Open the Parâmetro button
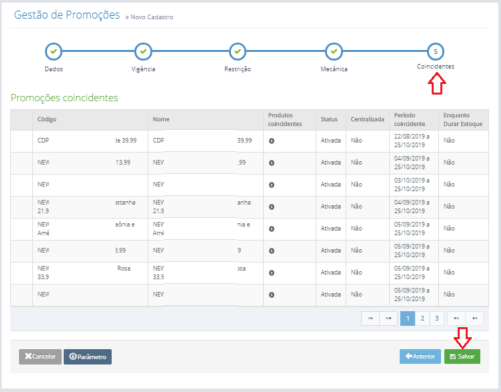501x392 pixels. (x=88, y=357)
